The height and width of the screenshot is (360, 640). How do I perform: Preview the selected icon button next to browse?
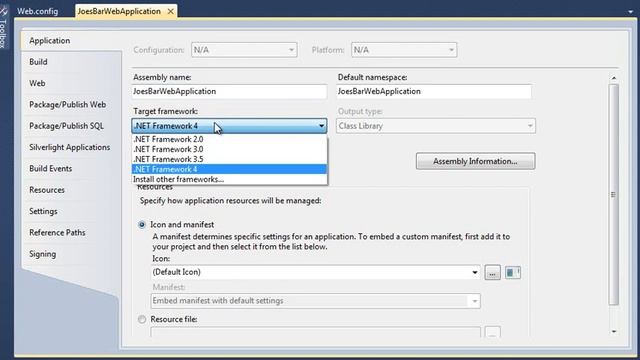(513, 272)
